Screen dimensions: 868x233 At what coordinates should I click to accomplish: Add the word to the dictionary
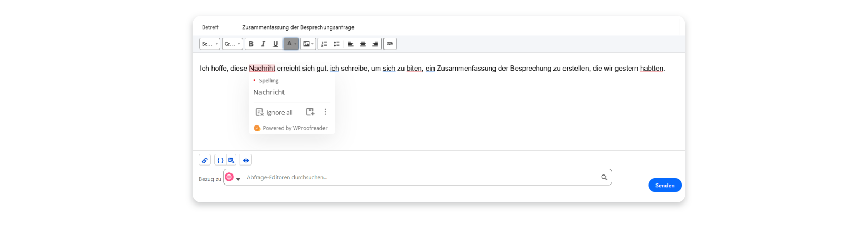[310, 112]
